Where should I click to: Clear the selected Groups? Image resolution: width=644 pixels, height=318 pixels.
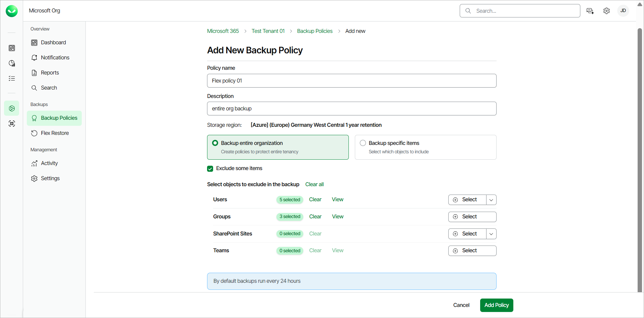coord(315,217)
